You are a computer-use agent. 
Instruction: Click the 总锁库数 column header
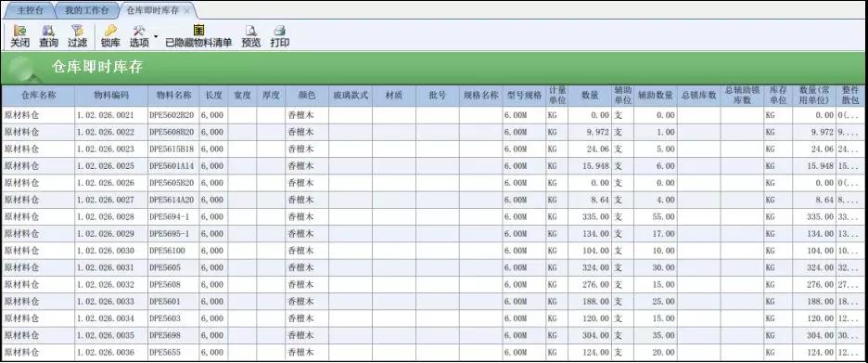point(699,96)
